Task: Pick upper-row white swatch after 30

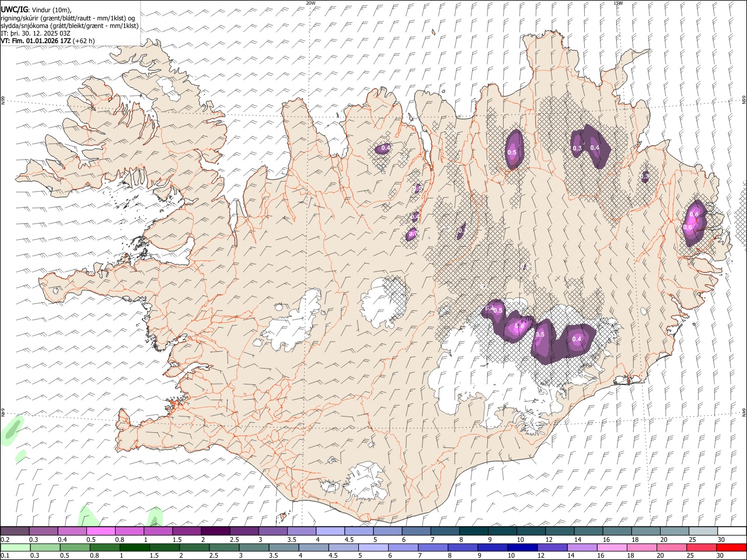Action: click(732, 531)
